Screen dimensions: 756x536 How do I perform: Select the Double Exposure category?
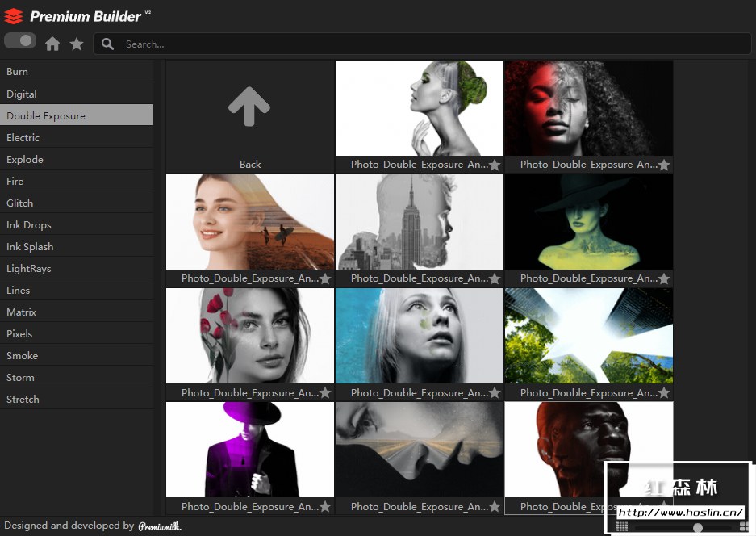pos(77,115)
